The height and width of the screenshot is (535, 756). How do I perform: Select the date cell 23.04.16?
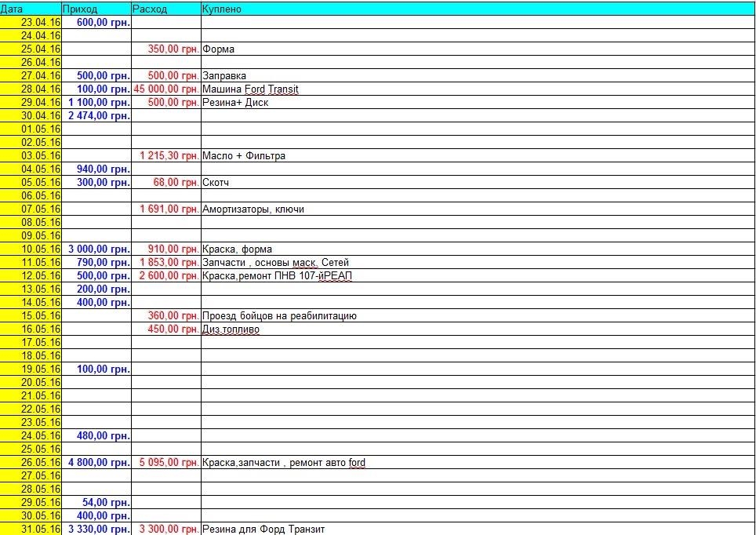31,22
